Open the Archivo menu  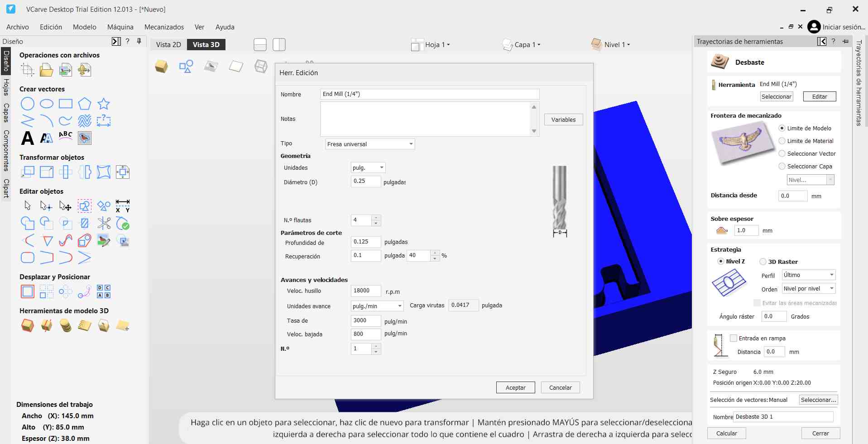tap(18, 27)
